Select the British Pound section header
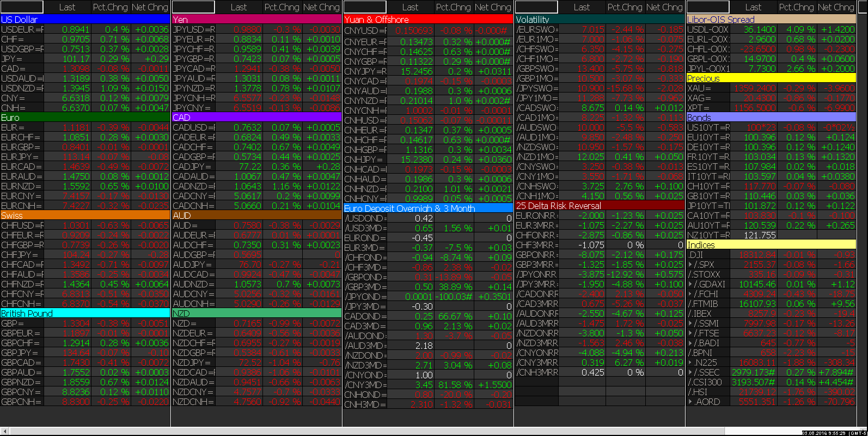This screenshot has height=436, width=868. [x=85, y=313]
